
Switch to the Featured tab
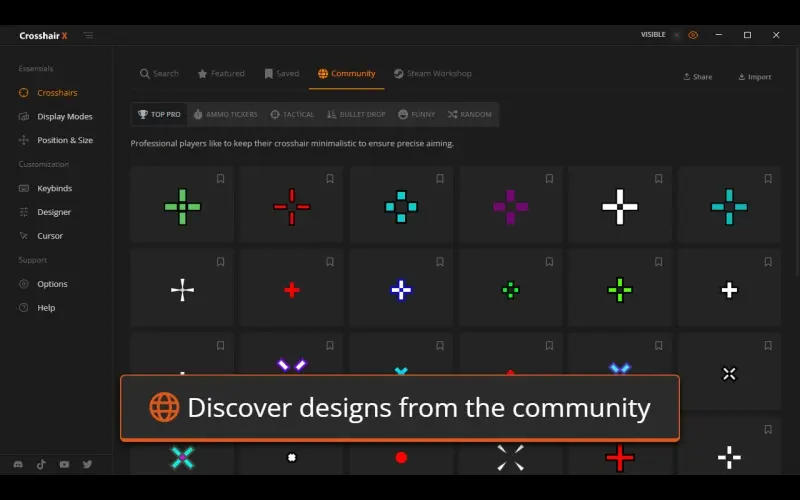click(x=221, y=74)
